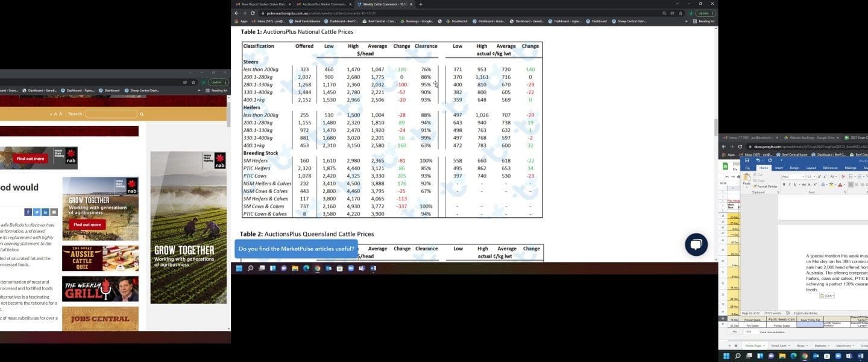Click the Beef Central search magnifier icon
The width and height of the screenshot is (868, 362).
click(x=142, y=114)
